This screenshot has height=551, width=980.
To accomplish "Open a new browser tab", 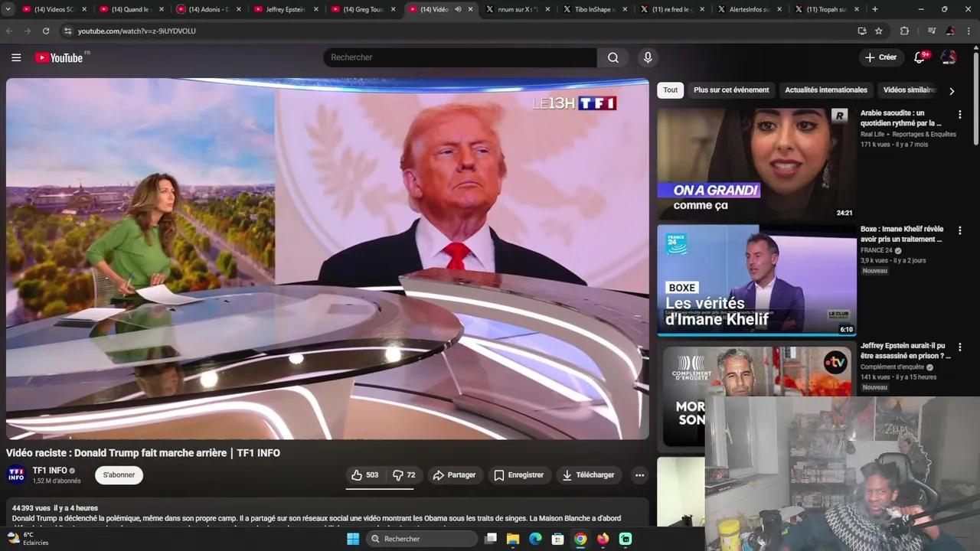I will coord(875,9).
